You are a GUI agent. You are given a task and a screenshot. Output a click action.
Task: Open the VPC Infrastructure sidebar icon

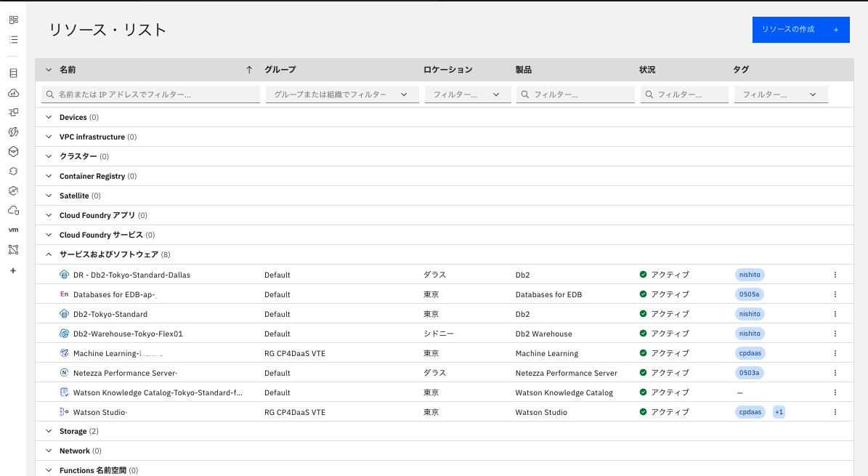tap(13, 113)
